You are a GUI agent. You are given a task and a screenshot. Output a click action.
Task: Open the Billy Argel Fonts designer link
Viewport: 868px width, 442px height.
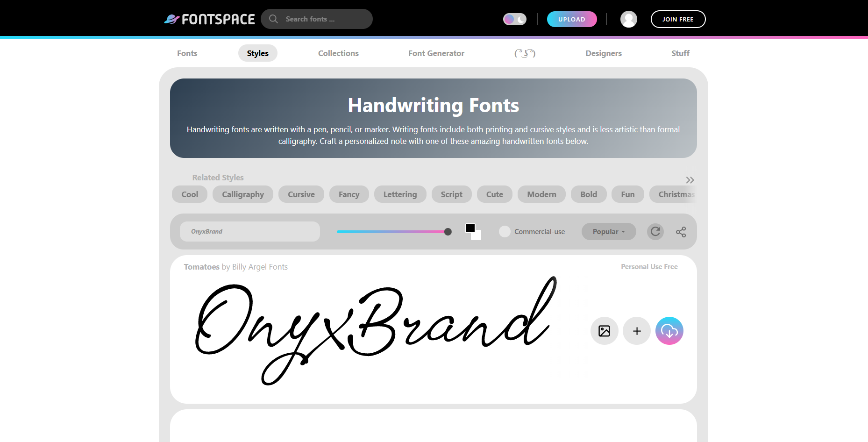260,266
